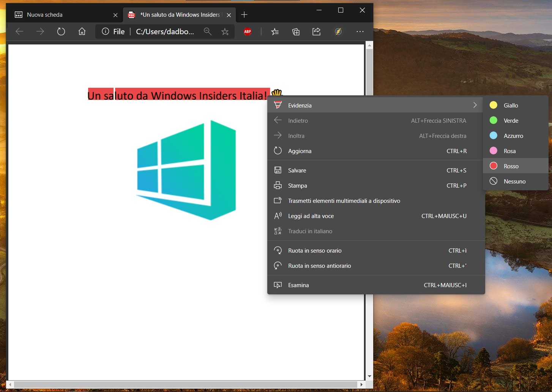Click the browser Back arrow button
552x392 pixels.
(x=19, y=32)
